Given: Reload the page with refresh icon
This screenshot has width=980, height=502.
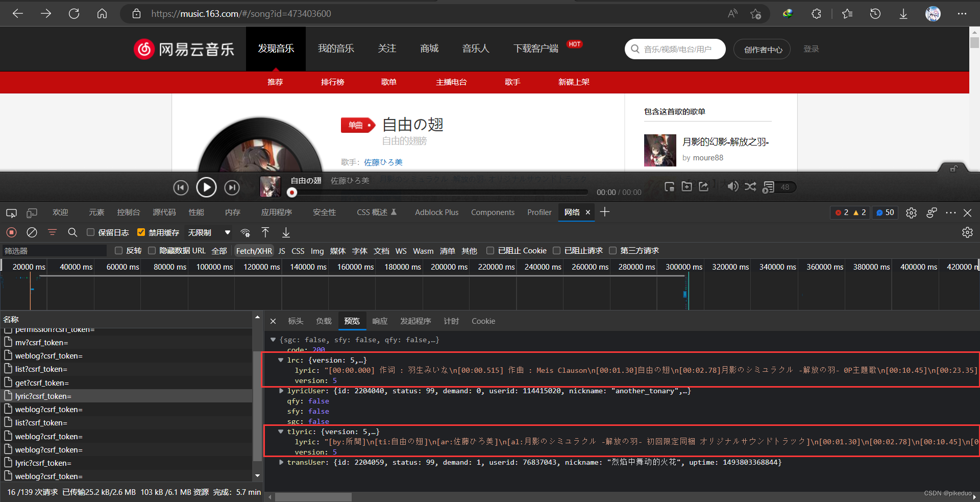Looking at the screenshot, I should pos(74,14).
